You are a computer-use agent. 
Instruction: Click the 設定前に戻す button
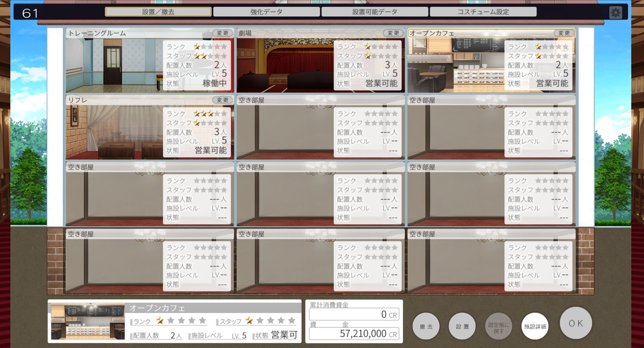pyautogui.click(x=498, y=326)
